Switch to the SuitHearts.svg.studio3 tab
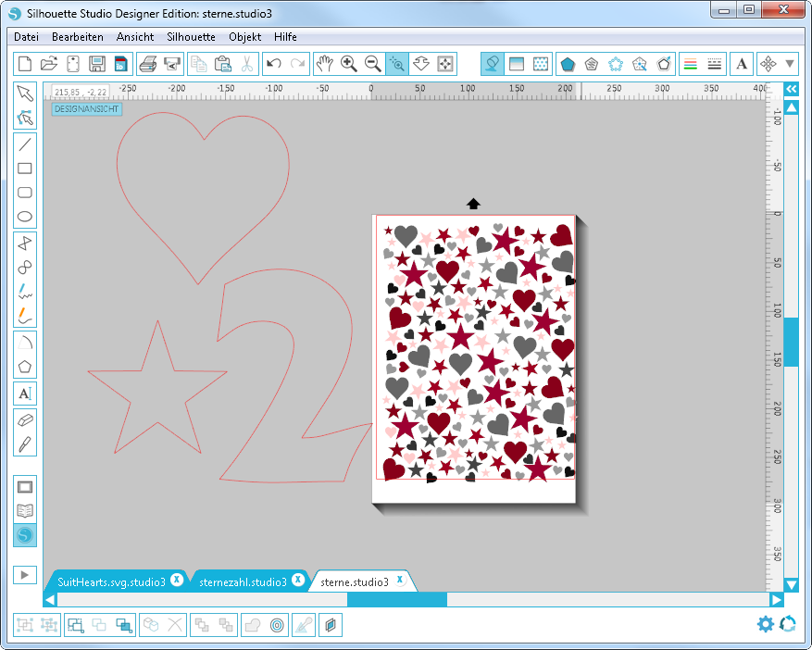Image resolution: width=812 pixels, height=650 pixels. click(111, 581)
